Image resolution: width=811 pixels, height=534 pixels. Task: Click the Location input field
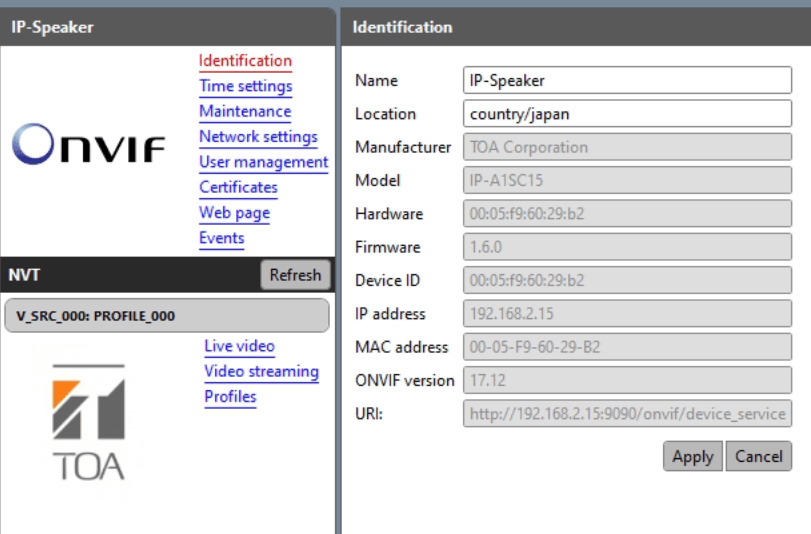[627, 114]
